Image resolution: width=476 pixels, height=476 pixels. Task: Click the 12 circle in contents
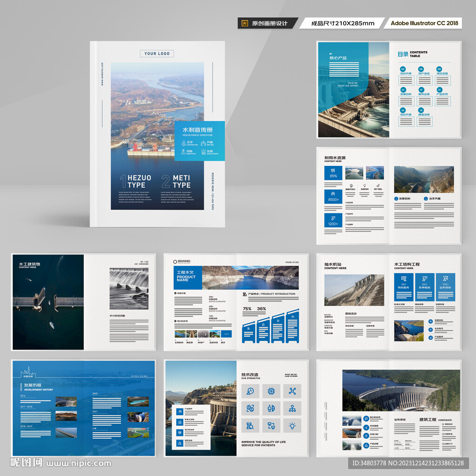tap(421, 90)
